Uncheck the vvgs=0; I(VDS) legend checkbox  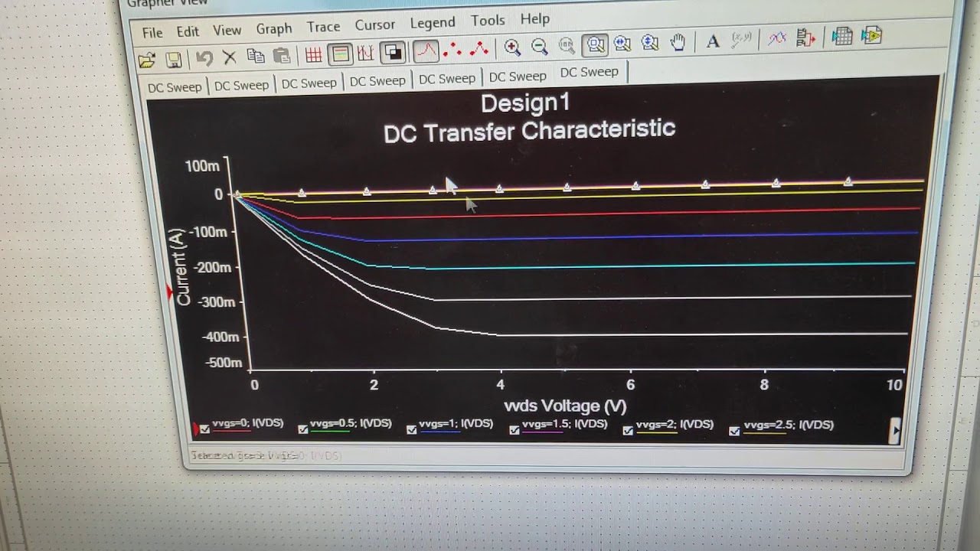point(204,429)
